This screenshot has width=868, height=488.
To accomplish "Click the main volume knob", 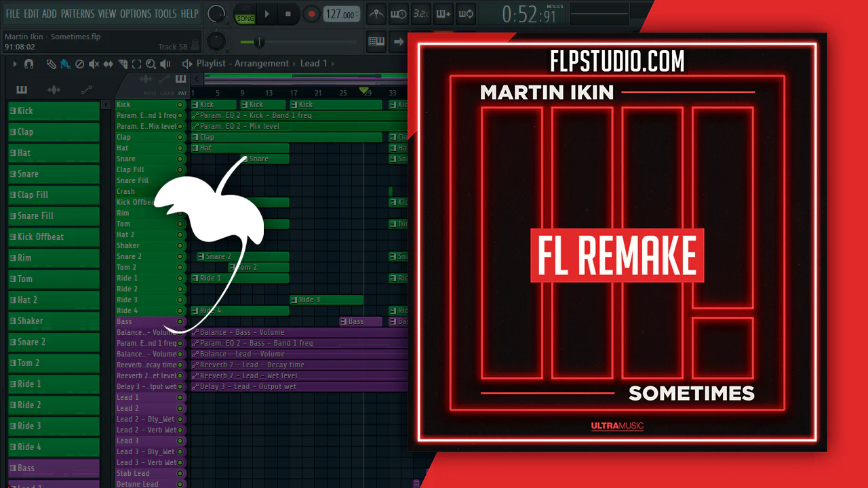I will 216,14.
